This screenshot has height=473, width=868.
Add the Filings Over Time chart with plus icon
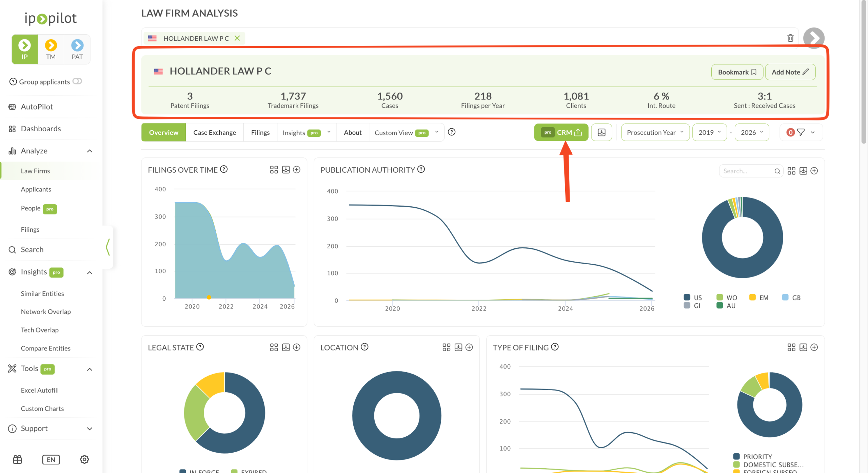pos(297,170)
